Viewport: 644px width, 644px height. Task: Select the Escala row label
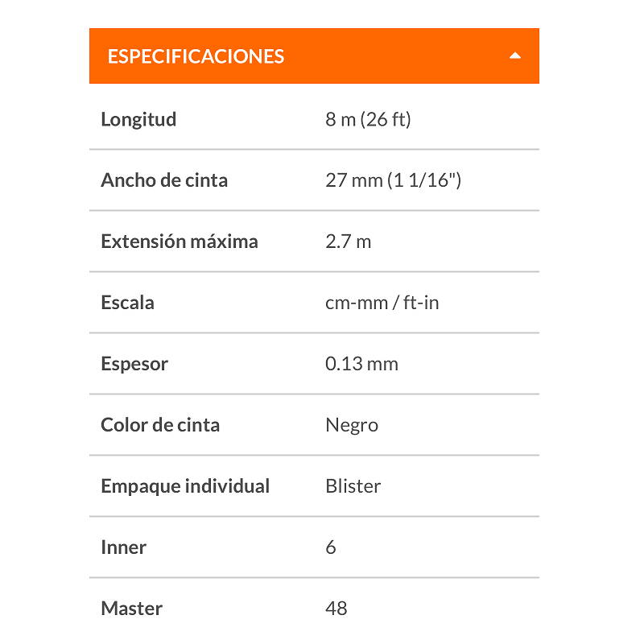coord(127,303)
